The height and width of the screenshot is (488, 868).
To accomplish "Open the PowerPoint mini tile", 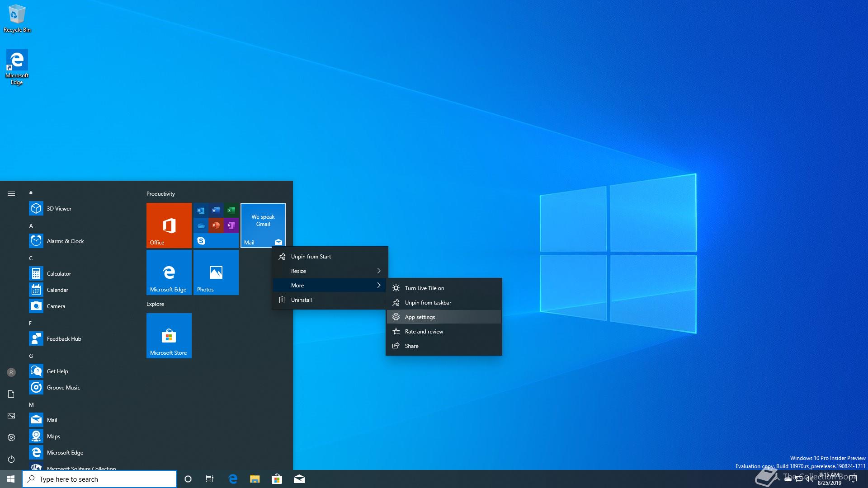I will pos(216,225).
